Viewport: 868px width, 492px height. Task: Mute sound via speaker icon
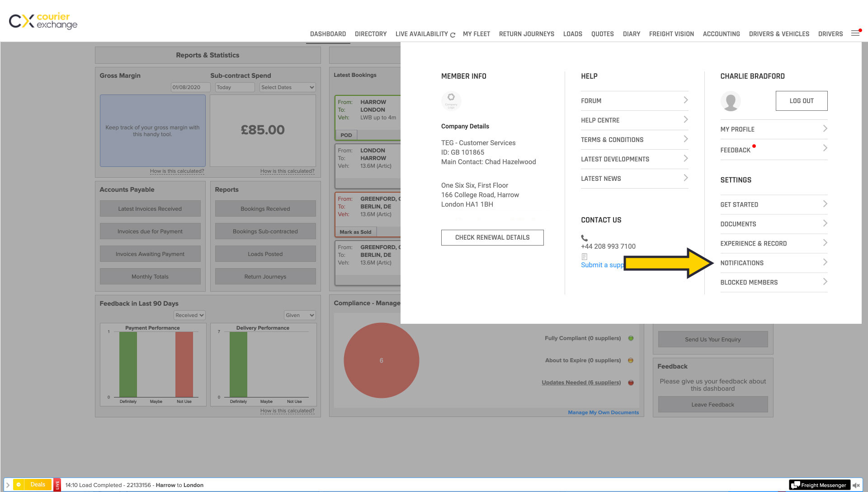coord(856,485)
